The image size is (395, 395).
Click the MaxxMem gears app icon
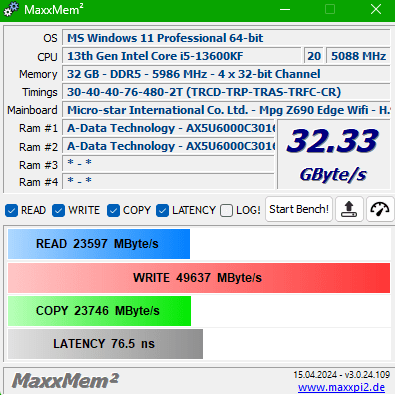pos(11,9)
